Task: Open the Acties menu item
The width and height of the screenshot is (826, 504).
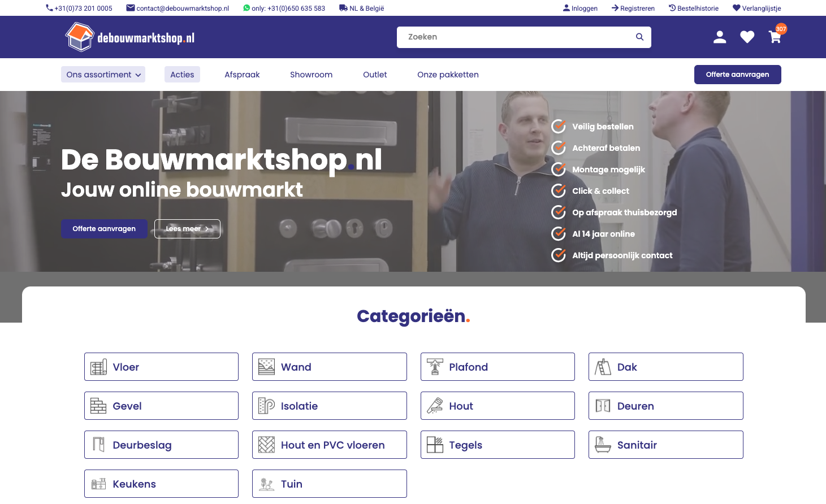Action: [x=182, y=75]
